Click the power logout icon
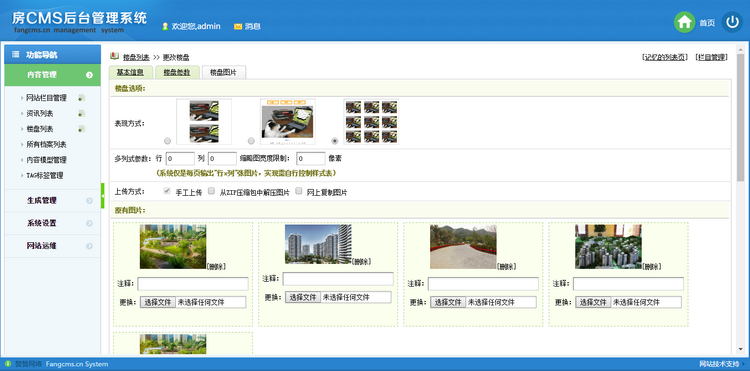 732,22
